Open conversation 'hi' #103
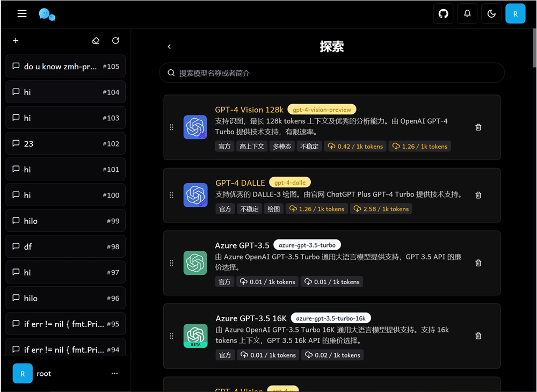537x392 pixels. coord(66,118)
